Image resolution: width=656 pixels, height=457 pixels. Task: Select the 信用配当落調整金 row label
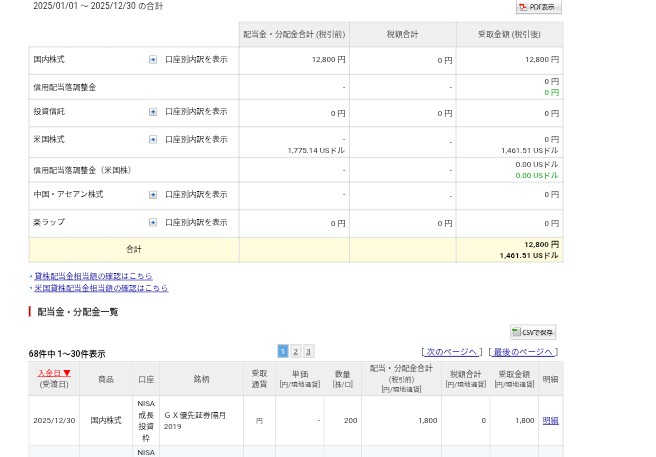[x=65, y=87]
